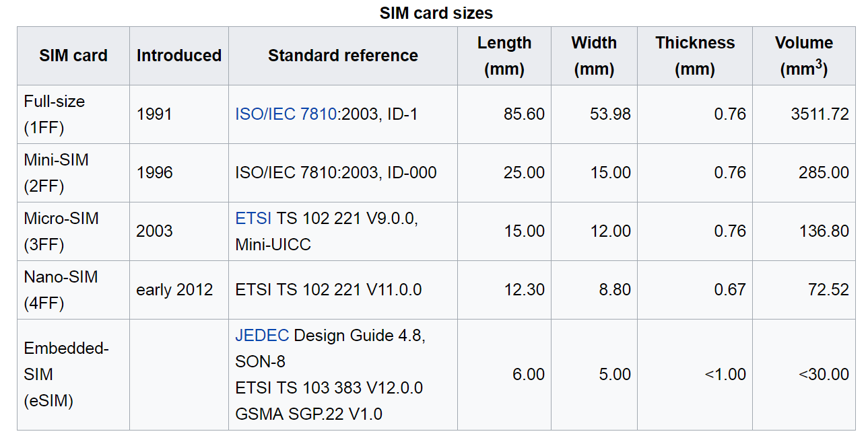Select the 'Nano-SIM (4FF)' cell
The image size is (868, 446).
[61, 290]
